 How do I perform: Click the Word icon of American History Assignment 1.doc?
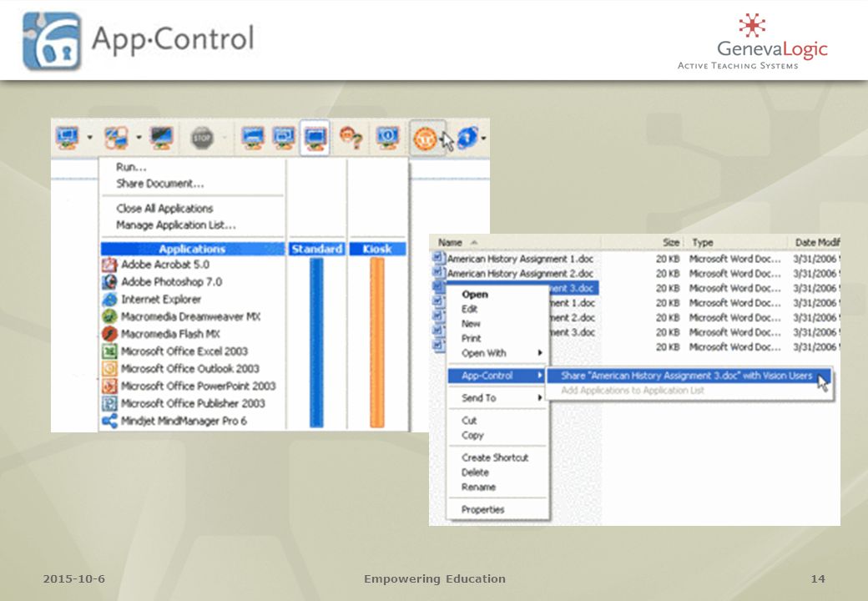tap(439, 258)
